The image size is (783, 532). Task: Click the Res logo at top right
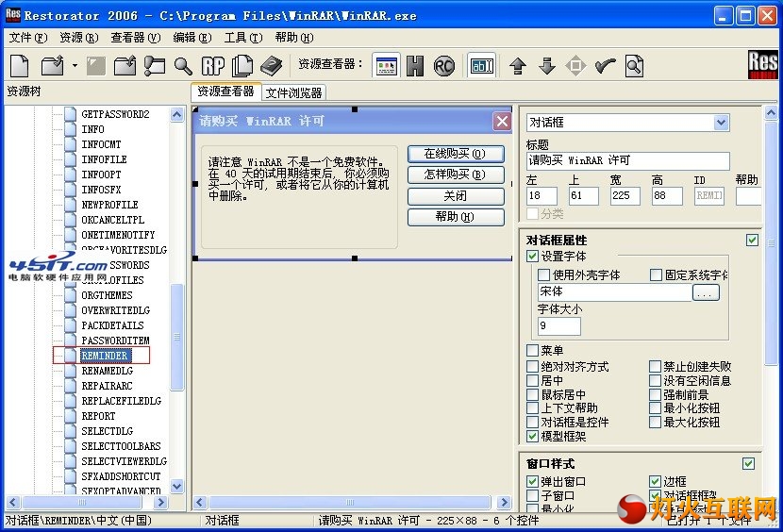coord(762,64)
